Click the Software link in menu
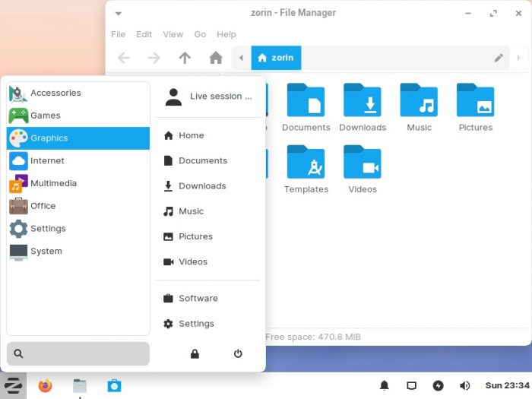 (x=198, y=299)
